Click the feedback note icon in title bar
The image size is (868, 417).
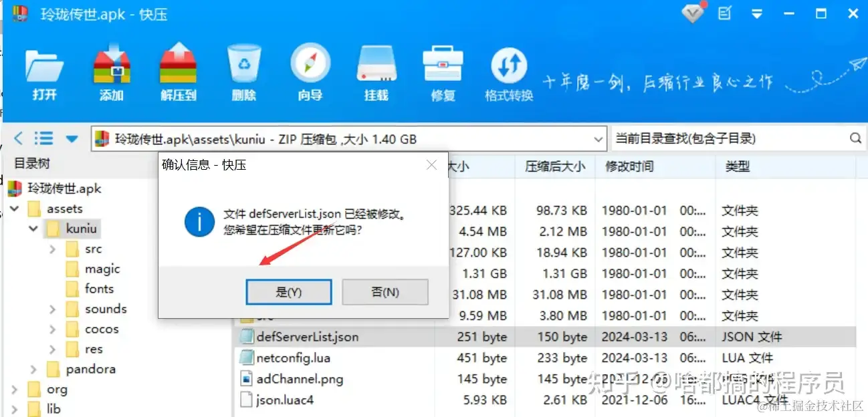point(725,13)
